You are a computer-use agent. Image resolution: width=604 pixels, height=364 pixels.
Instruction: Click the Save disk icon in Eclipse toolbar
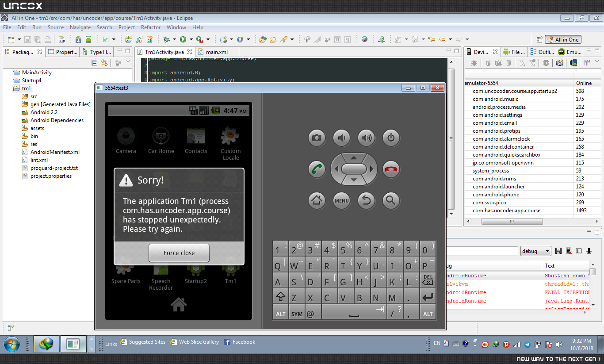pyautogui.click(x=27, y=39)
